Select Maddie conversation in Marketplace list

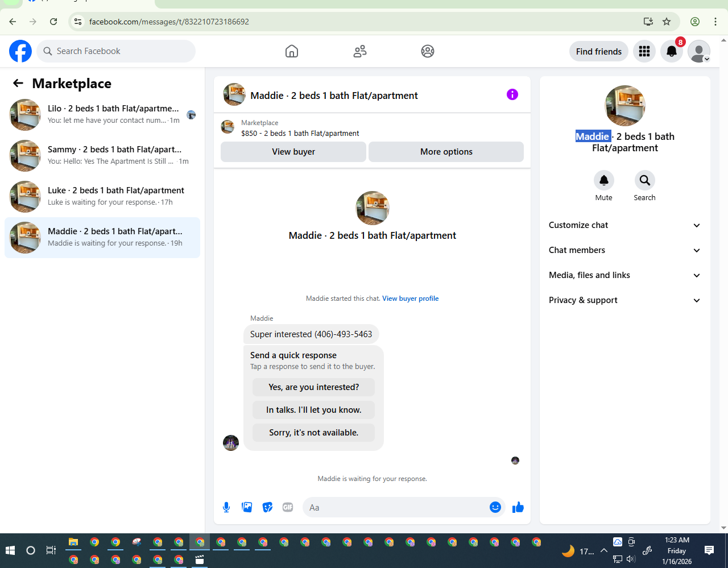(x=102, y=237)
